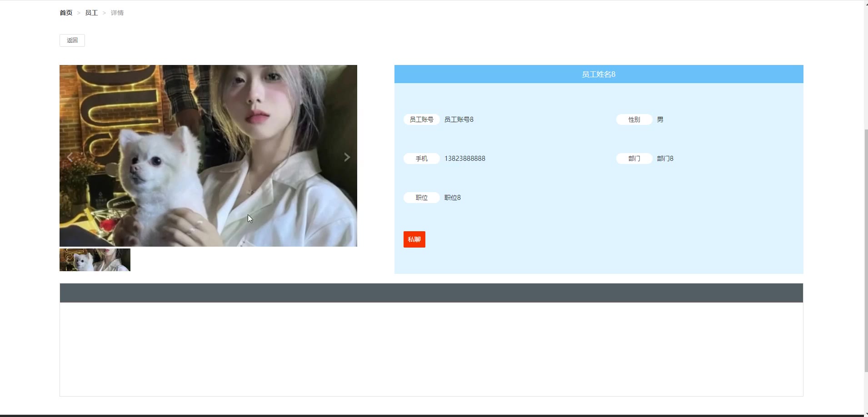Show next photo with carousel right arrow
Screen dimensions: 868x417
(x=347, y=157)
